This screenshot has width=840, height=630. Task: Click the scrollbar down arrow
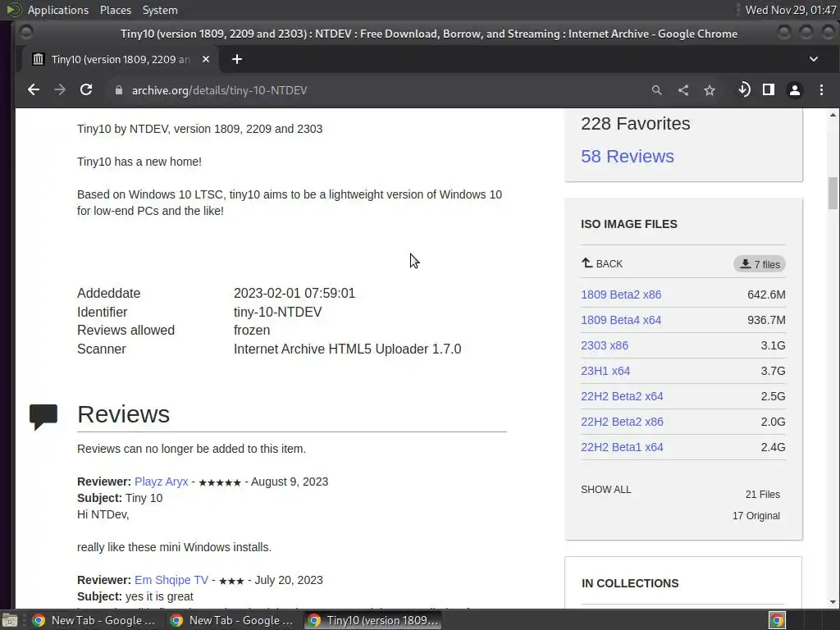pyautogui.click(x=833, y=602)
